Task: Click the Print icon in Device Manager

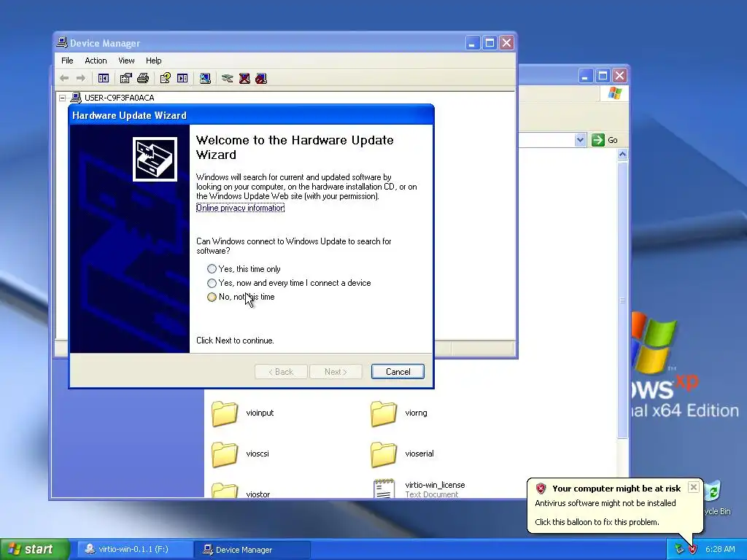Action: pyautogui.click(x=143, y=78)
